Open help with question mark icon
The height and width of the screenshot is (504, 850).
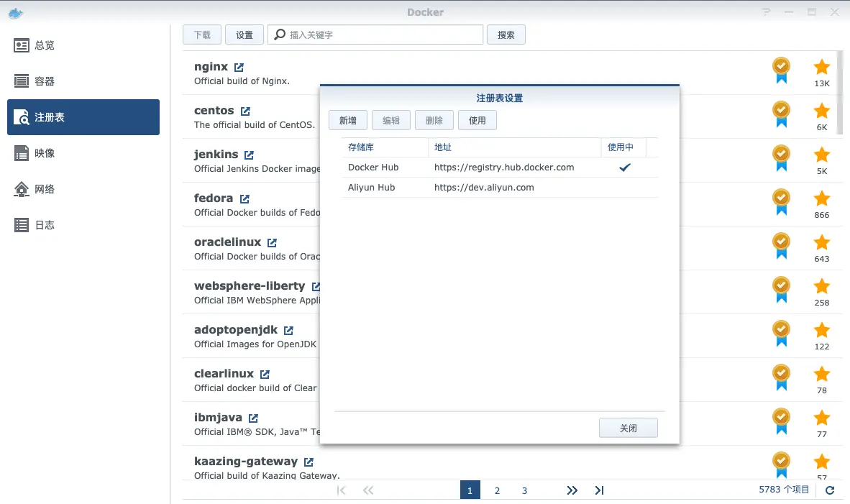pos(766,12)
